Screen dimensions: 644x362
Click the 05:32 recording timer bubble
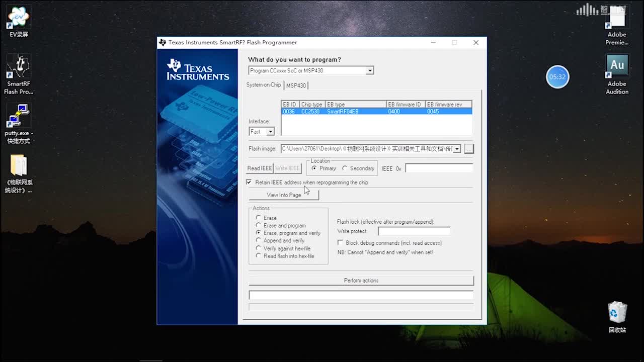(x=557, y=77)
